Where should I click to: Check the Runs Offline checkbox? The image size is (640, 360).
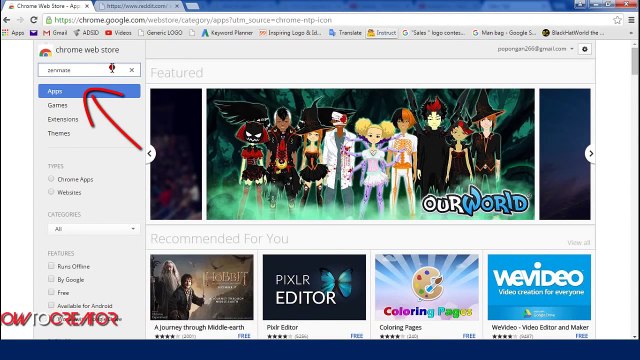pyautogui.click(x=51, y=266)
